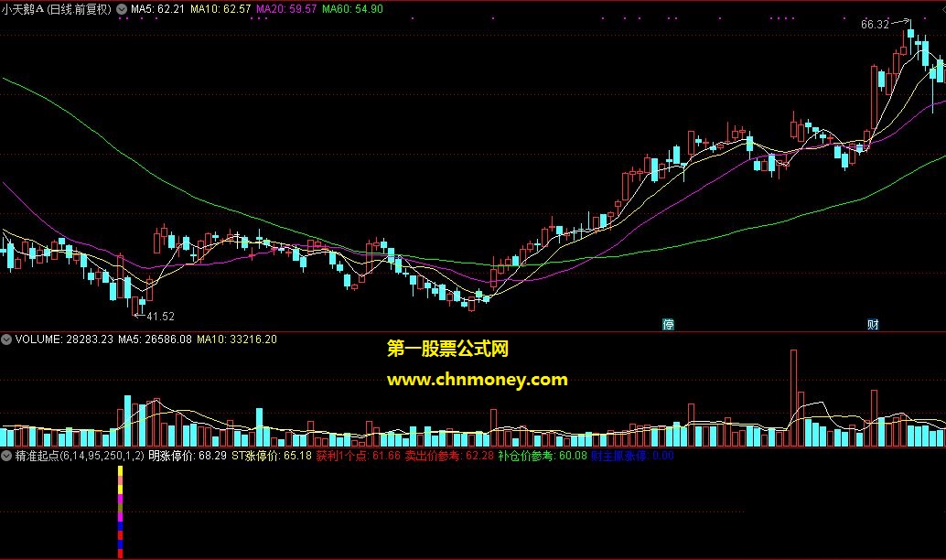Open the VOLUME panel dropdown arrow
946x560 pixels.
[x=6, y=339]
